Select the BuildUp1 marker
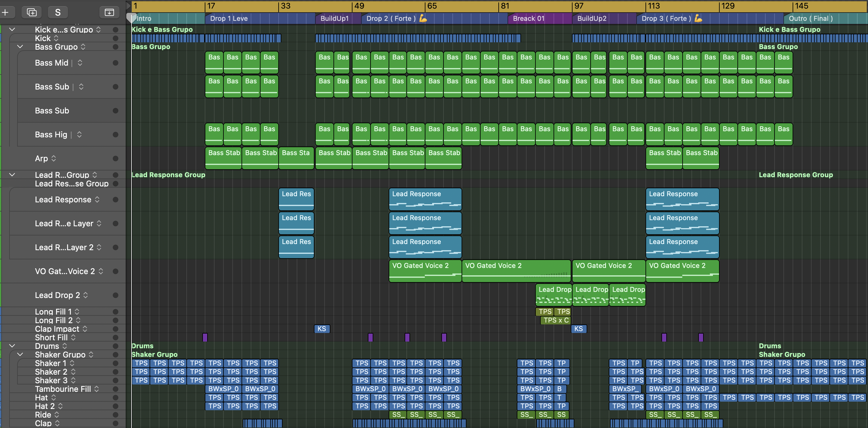 coord(338,18)
